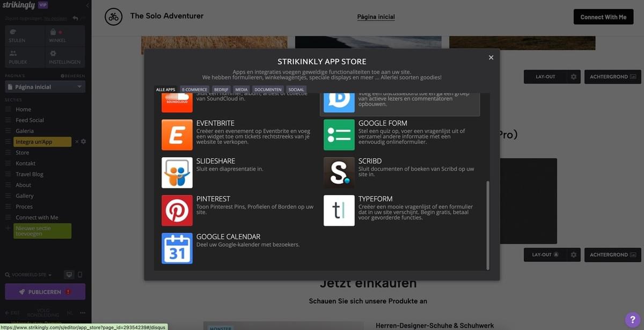Screen dimensions: 644x330
Task: Click the Disqus app icon
Action: tap(339, 102)
